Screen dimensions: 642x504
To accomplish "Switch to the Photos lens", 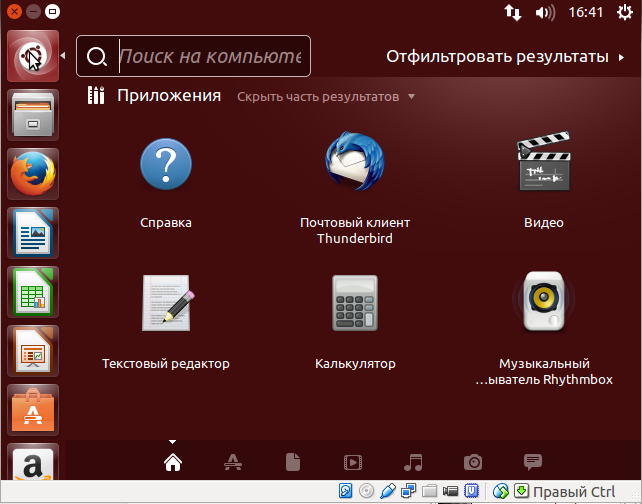I will pyautogui.click(x=473, y=462).
